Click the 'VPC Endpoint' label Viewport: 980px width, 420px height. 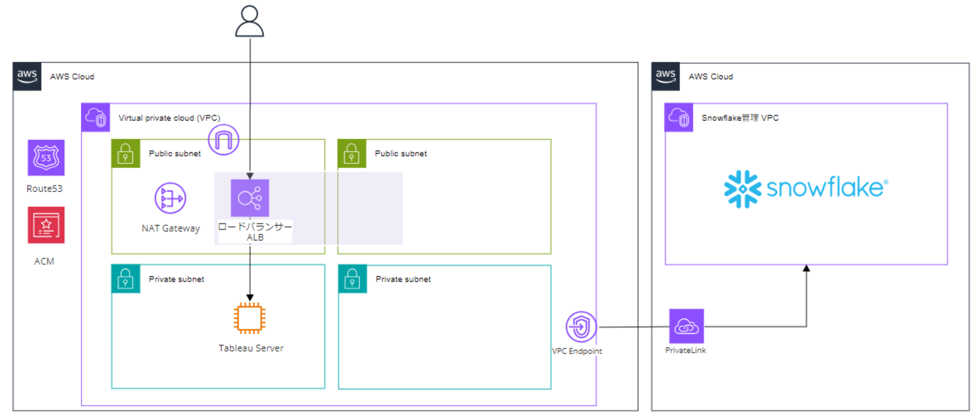coord(577,351)
